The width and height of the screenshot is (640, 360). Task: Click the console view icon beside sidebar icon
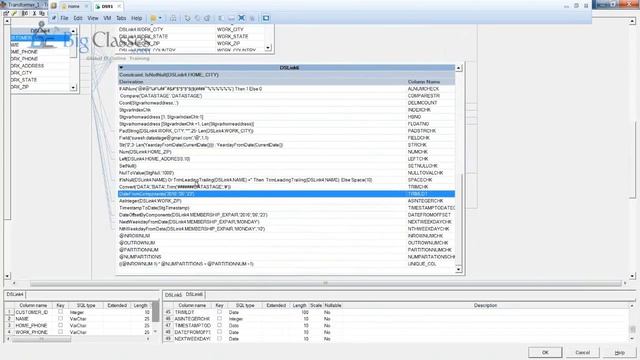click(231, 18)
